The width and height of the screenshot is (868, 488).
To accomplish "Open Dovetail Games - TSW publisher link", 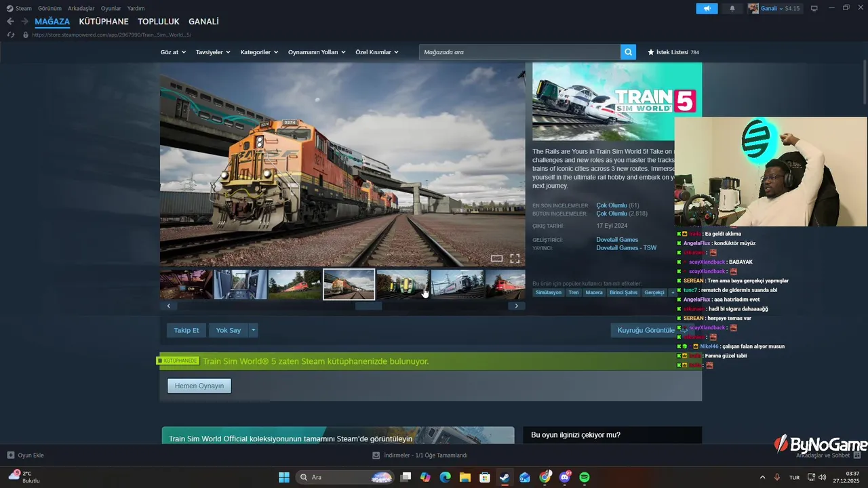I will pyautogui.click(x=626, y=248).
